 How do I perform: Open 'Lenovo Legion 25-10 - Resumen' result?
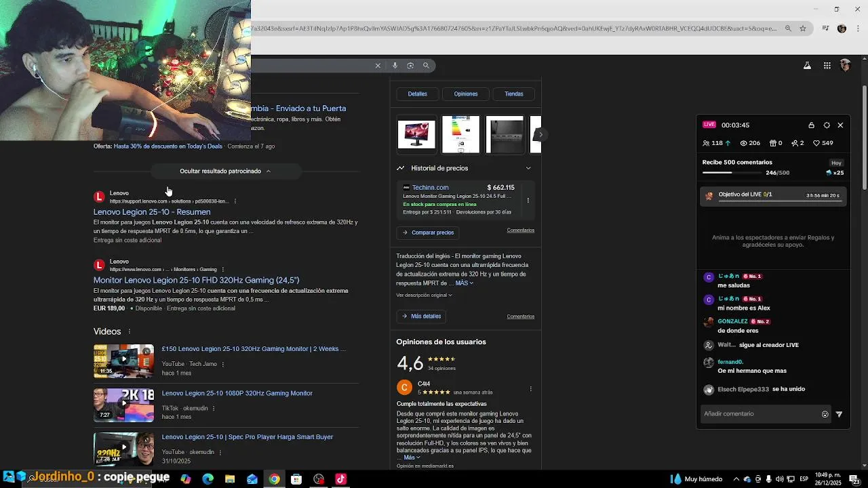[x=152, y=212]
